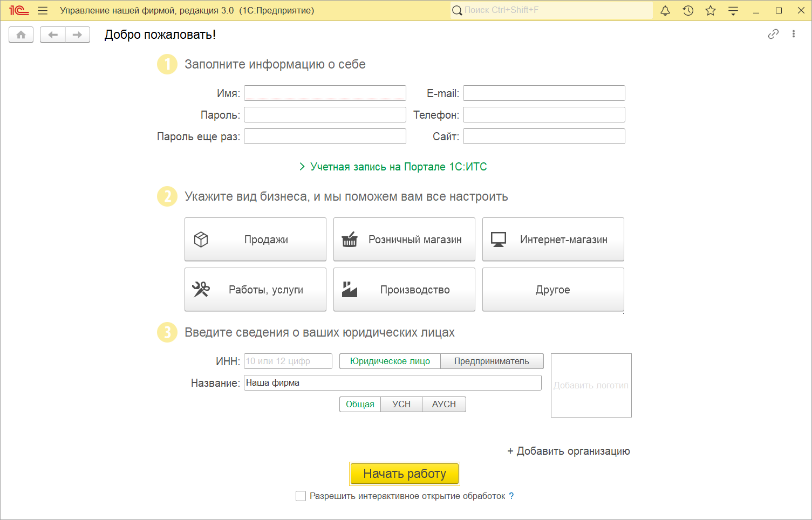Focus the Имя input field

325,93
